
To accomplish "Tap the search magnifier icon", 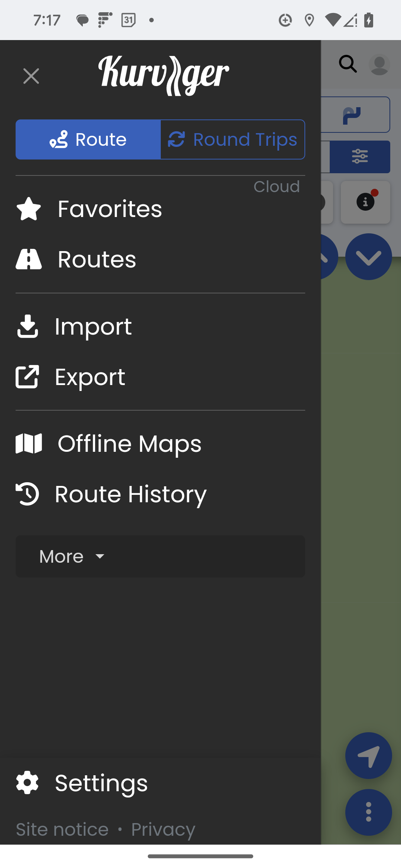I will tap(348, 64).
